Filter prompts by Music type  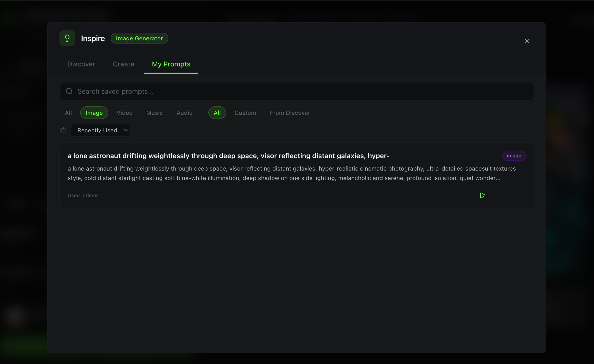pos(154,113)
